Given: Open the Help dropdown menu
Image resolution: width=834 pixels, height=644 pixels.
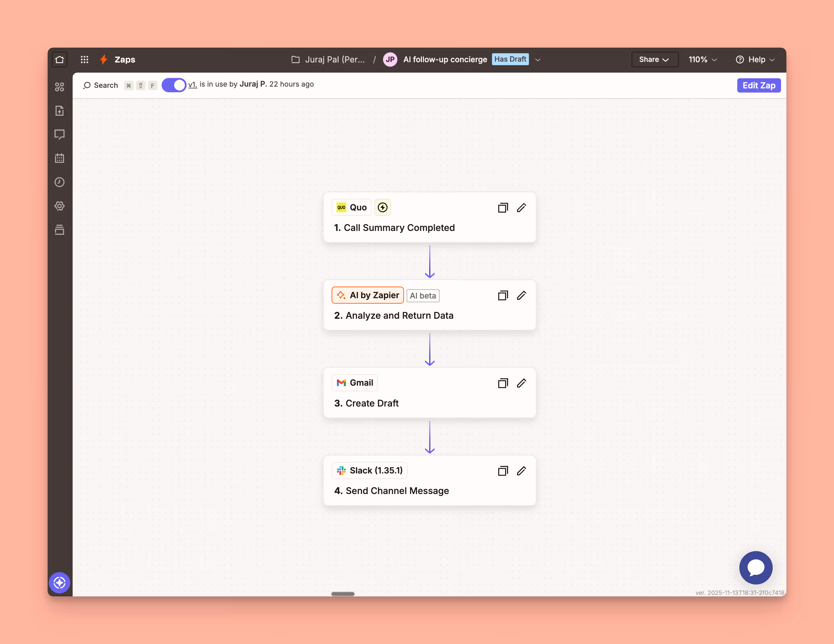Looking at the screenshot, I should coord(755,60).
